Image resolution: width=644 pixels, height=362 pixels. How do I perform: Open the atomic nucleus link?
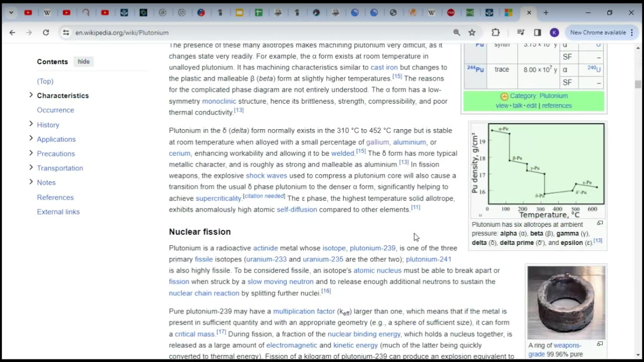pos(377,270)
